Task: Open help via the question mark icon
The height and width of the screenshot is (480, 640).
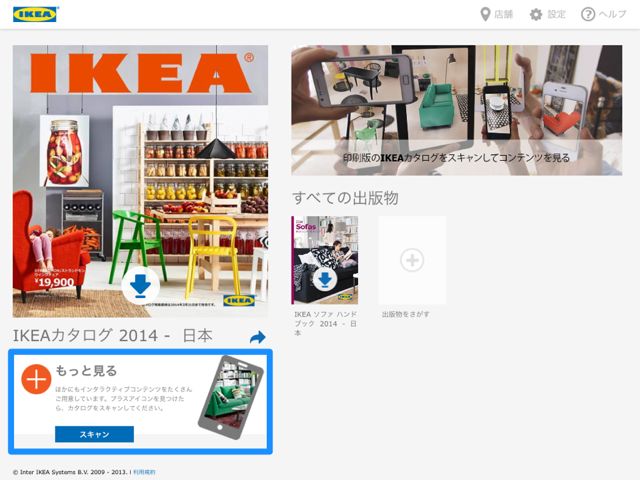Action: tap(588, 15)
